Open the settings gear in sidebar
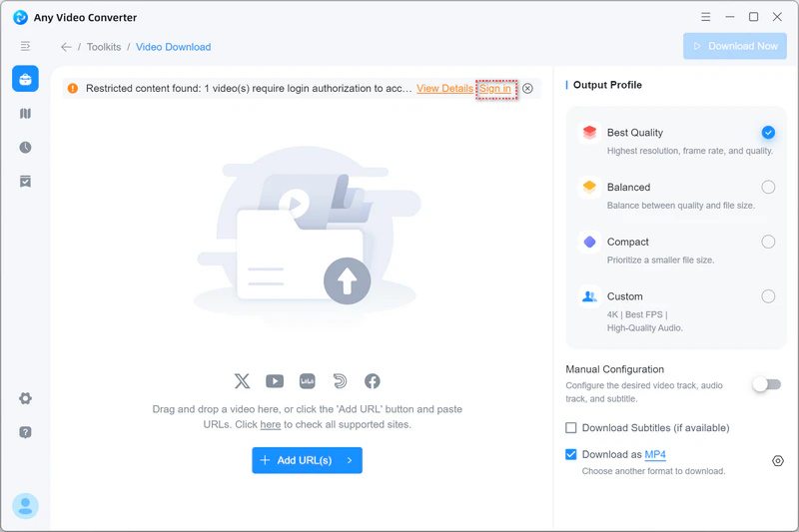Image resolution: width=799 pixels, height=532 pixels. [x=26, y=398]
